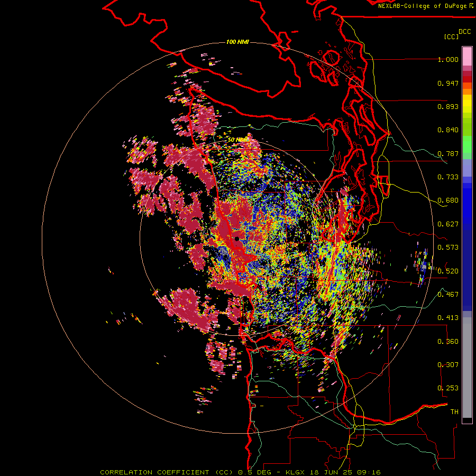Viewport: 476px width, 476px height.
Task: Select the 0.680 color scale value
Action: (448, 200)
